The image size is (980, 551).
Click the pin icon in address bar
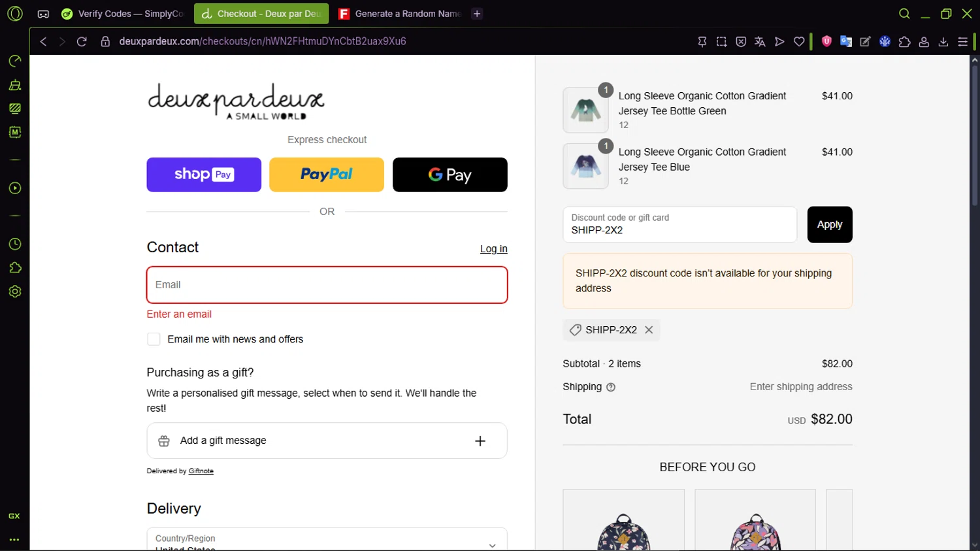point(702,41)
